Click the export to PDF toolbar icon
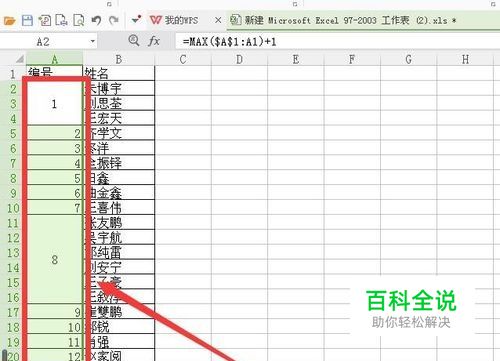Screen dimensions: 500x361 coord(45,21)
